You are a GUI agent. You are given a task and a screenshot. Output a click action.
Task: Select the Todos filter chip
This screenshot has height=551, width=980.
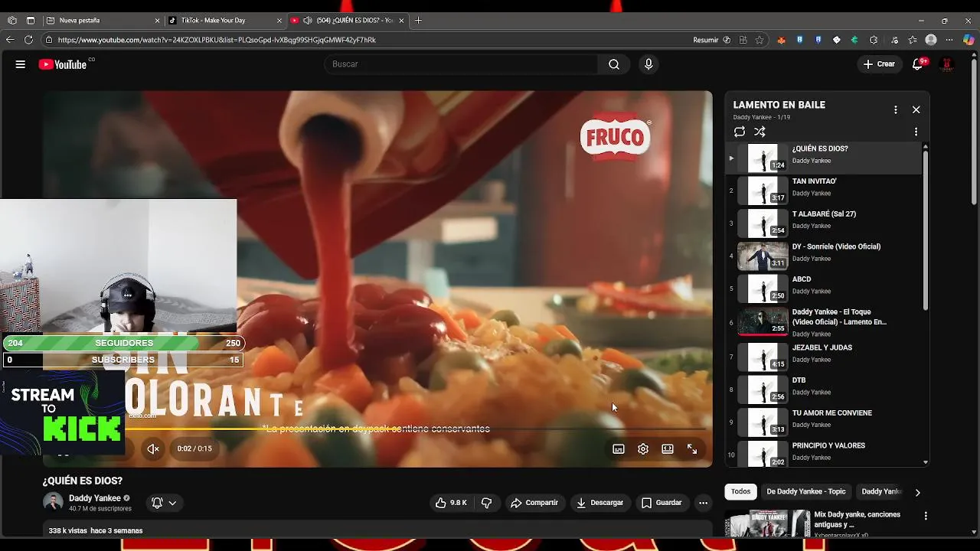[740, 491]
